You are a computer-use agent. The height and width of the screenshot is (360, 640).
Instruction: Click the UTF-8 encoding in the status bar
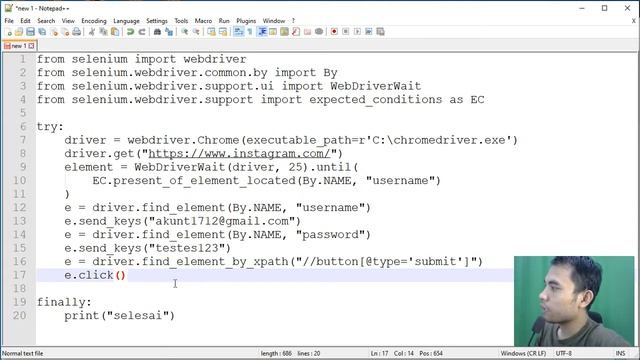(564, 353)
